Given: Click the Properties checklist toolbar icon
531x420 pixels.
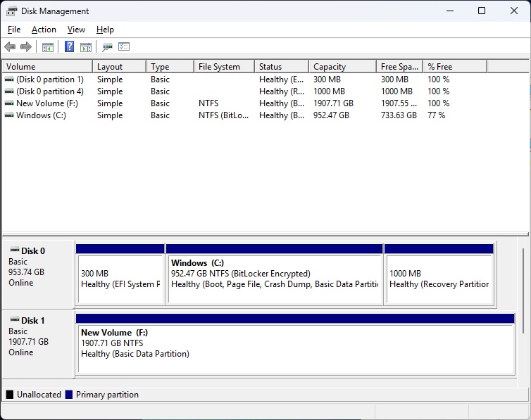Looking at the screenshot, I should click(124, 47).
